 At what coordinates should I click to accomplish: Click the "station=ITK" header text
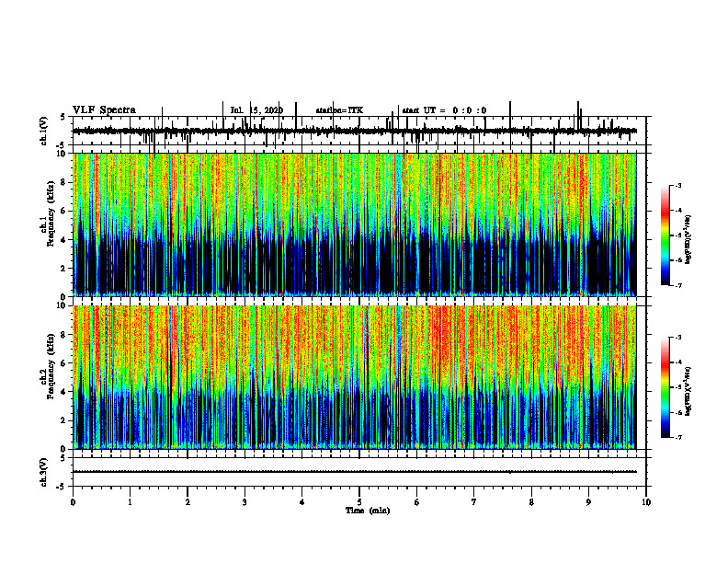(x=339, y=110)
